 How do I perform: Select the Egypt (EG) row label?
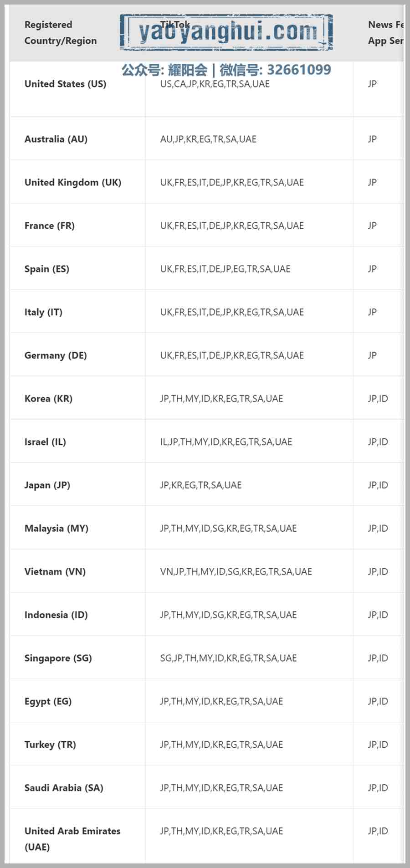pyautogui.click(x=48, y=702)
